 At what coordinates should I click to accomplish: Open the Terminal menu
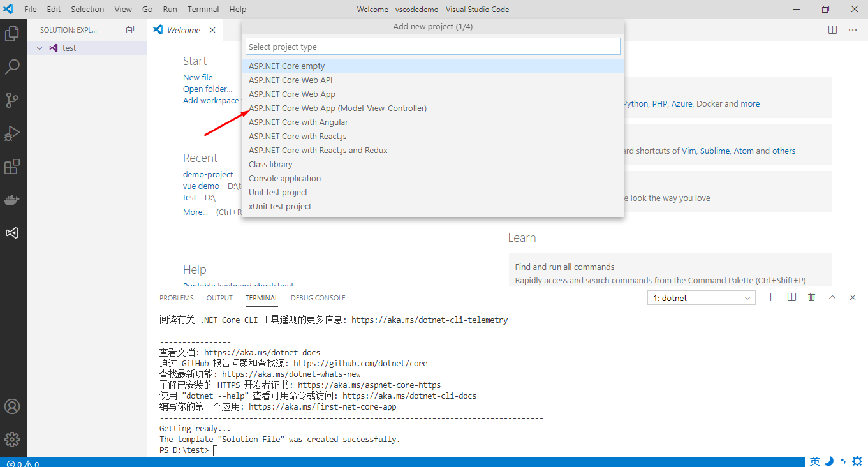click(x=203, y=9)
